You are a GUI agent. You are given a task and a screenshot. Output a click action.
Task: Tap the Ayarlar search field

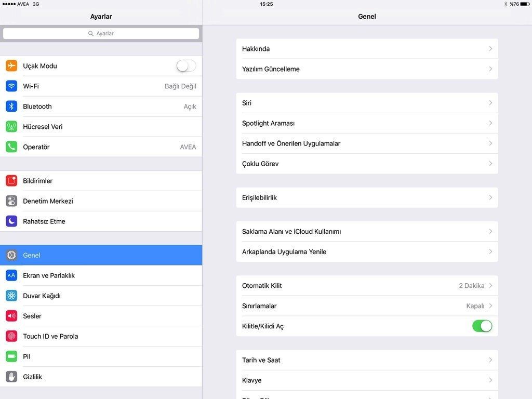point(101,33)
